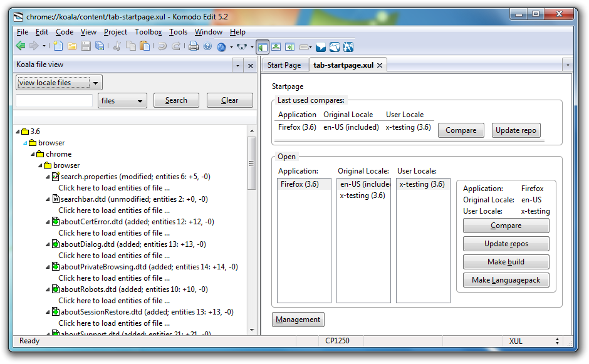Select x-testing (3.6) in User Locale list
589x364 pixels.
(x=422, y=184)
